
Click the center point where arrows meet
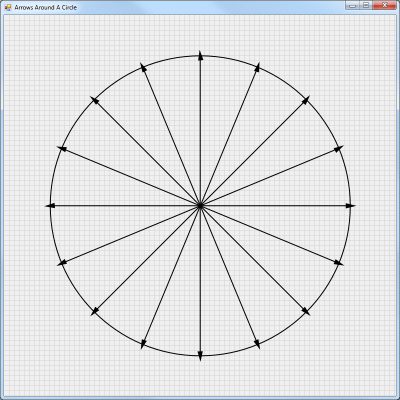click(200, 206)
